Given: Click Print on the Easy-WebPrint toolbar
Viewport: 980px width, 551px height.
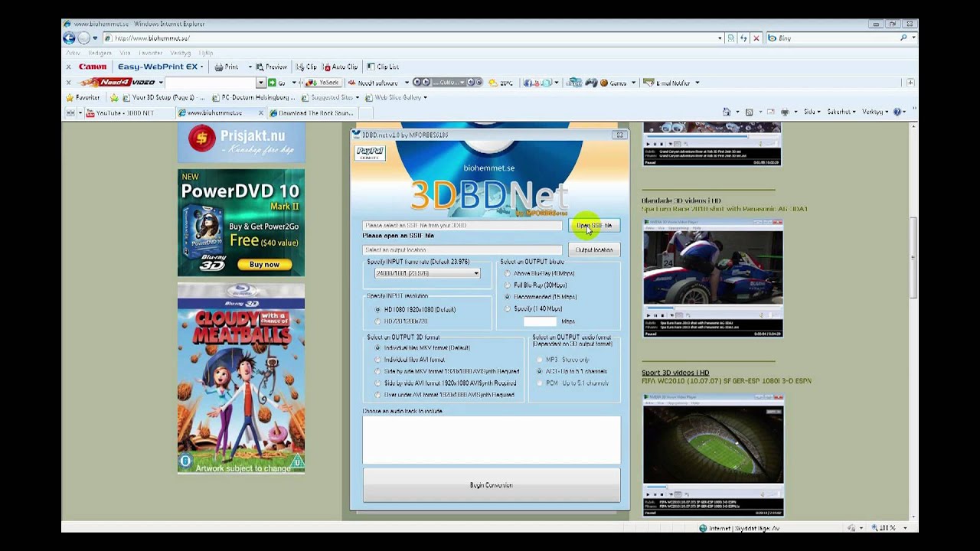Looking at the screenshot, I should coord(227,67).
